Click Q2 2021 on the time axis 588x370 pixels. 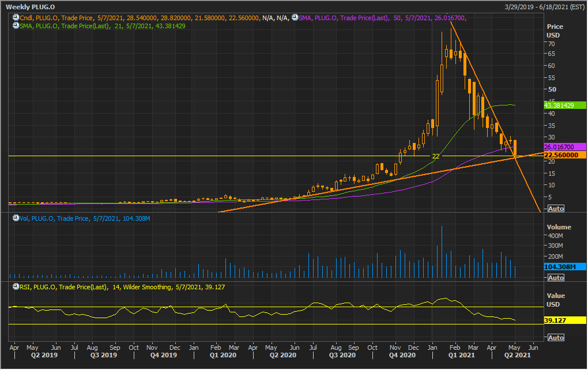click(x=518, y=356)
